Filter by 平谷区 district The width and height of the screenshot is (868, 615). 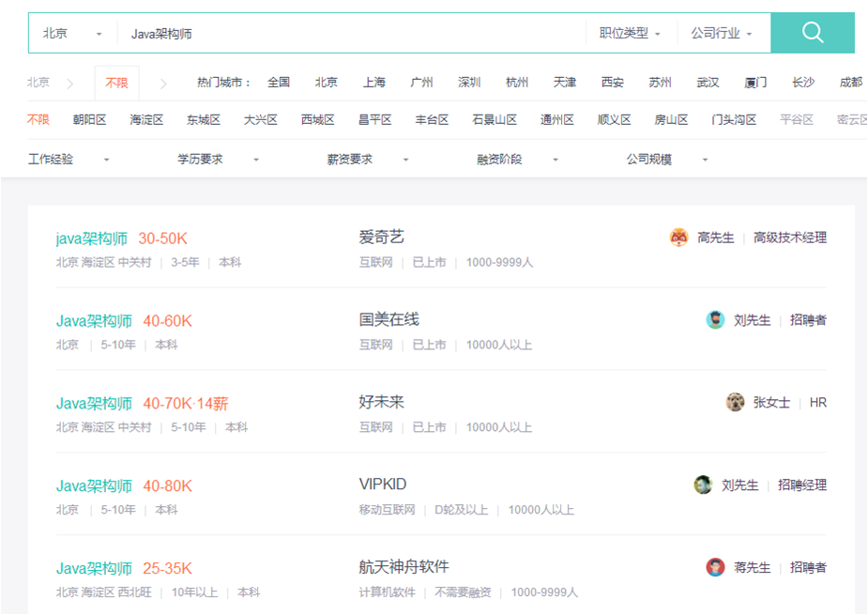[x=797, y=119]
